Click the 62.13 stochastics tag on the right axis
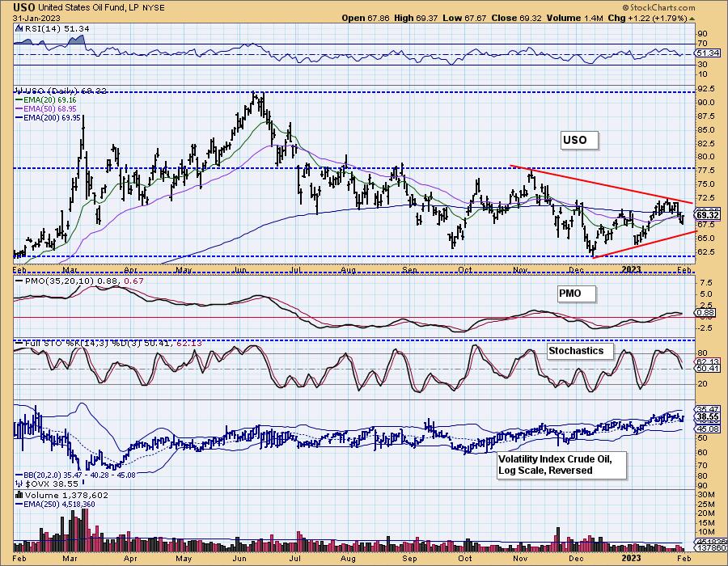Image resolution: width=728 pixels, height=566 pixels. (x=708, y=361)
